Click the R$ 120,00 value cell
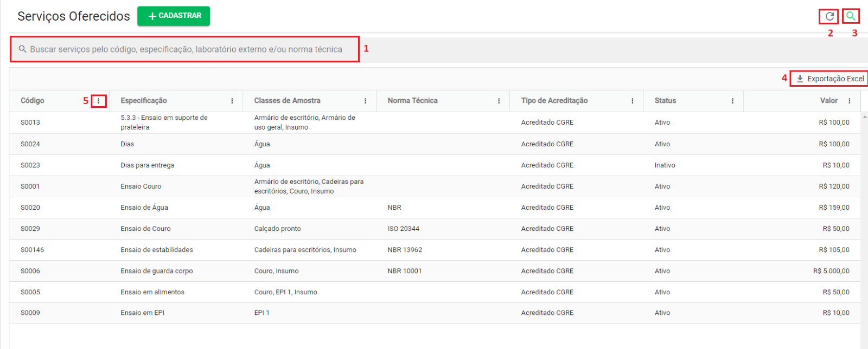 click(x=834, y=186)
